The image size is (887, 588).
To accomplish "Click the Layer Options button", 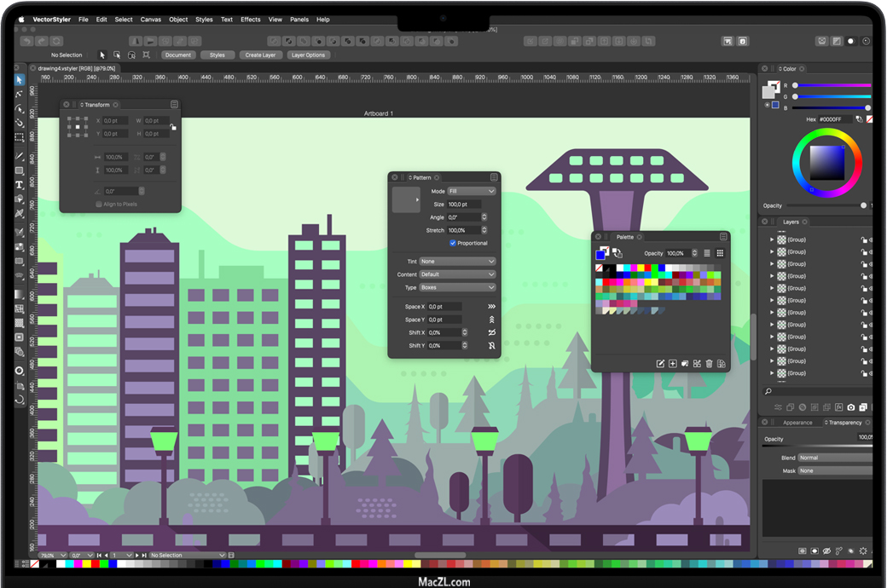I will click(x=308, y=55).
